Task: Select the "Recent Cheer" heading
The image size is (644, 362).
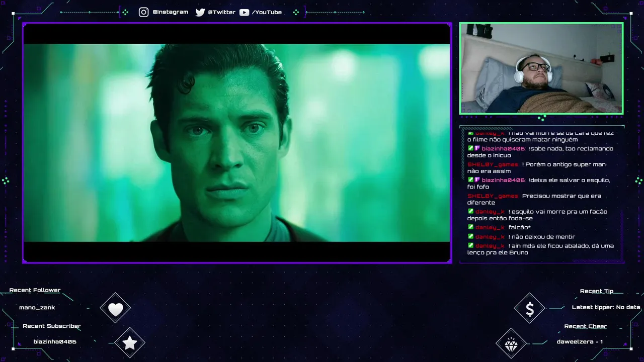Action: coord(586,326)
